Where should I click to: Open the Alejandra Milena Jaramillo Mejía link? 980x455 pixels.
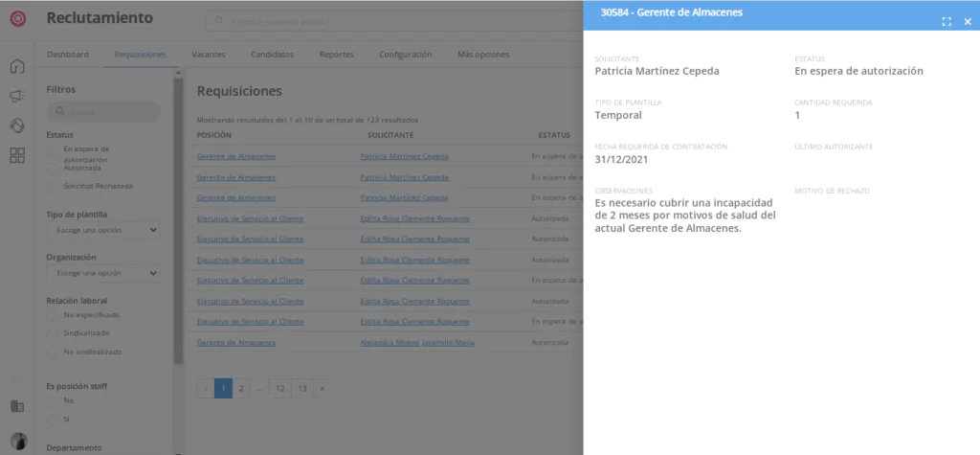(x=417, y=342)
